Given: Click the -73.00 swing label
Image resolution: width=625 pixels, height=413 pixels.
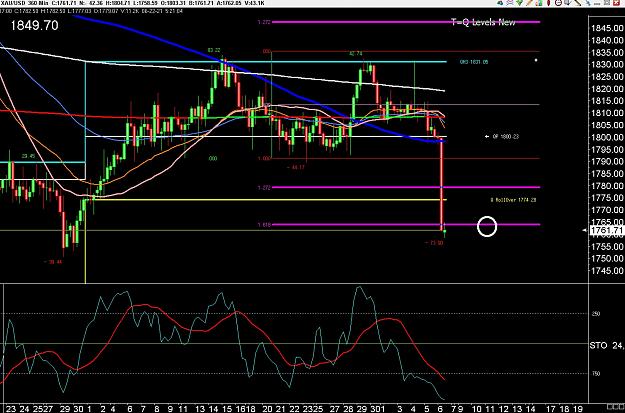Looking at the screenshot, I should (x=434, y=242).
